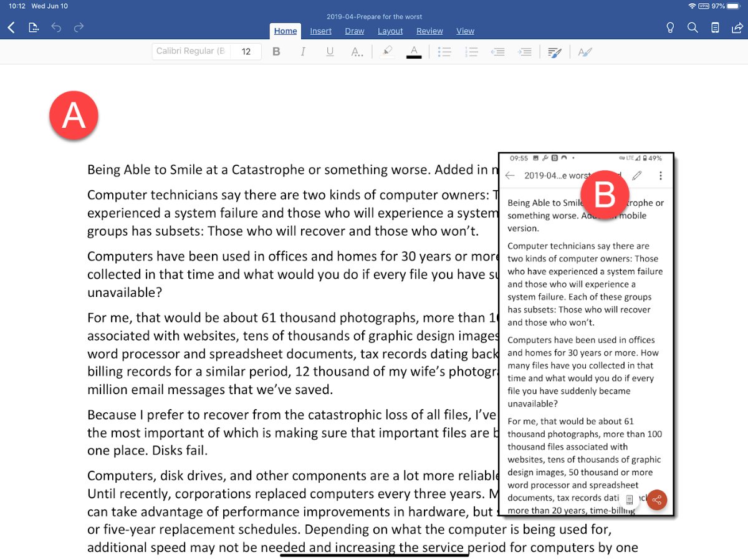Open the magnifier search in Word

coord(693,27)
